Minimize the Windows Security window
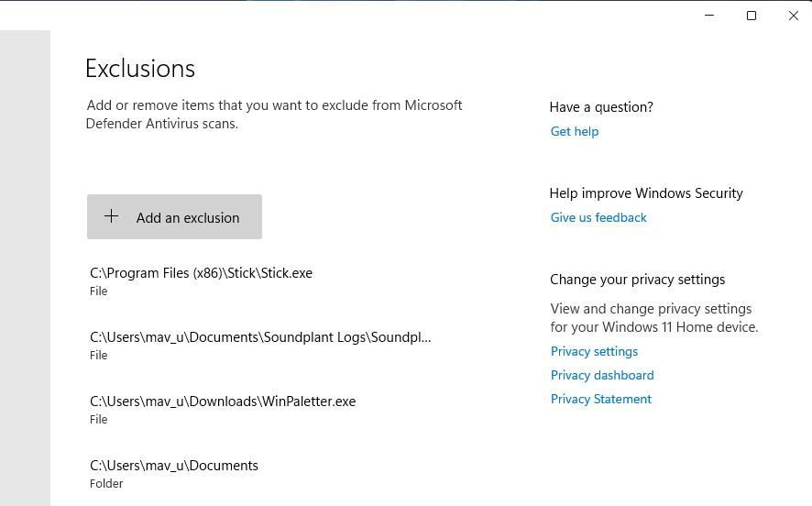 (x=709, y=16)
